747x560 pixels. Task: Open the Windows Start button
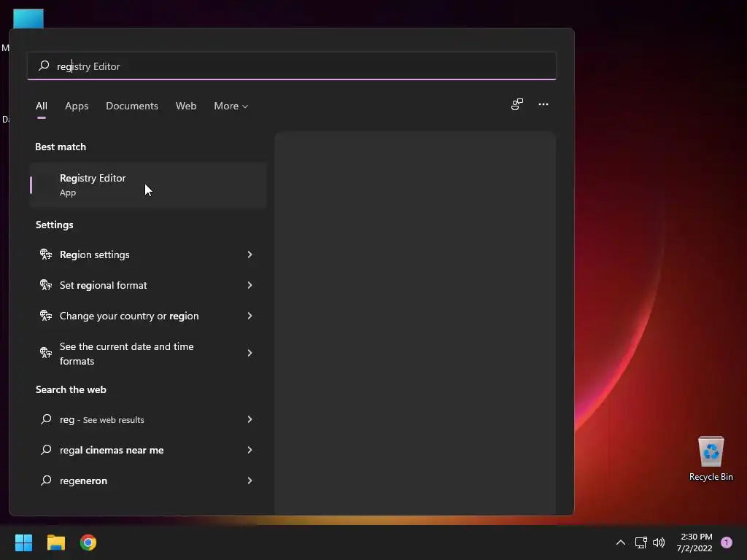[x=23, y=542]
